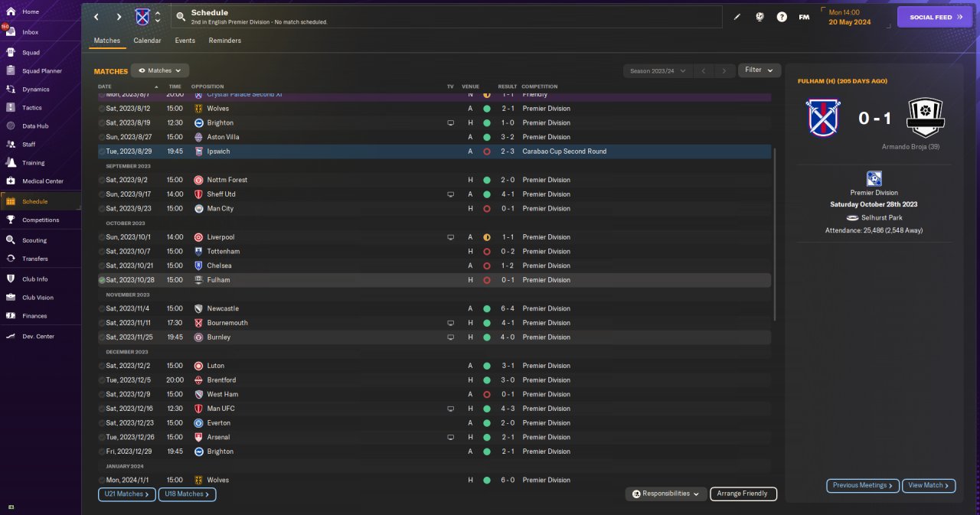
Task: Open the Training sidebar icon
Action: pyautogui.click(x=11, y=163)
